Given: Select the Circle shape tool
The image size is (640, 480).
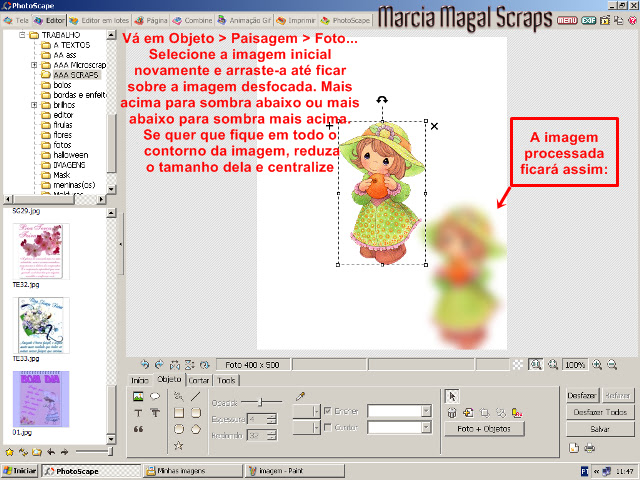Looking at the screenshot, I should click(179, 429).
